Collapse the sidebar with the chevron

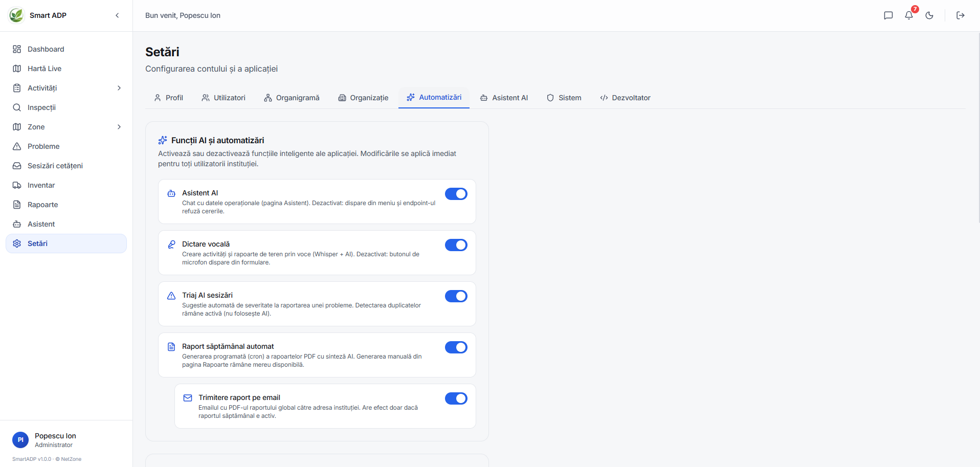tap(117, 15)
